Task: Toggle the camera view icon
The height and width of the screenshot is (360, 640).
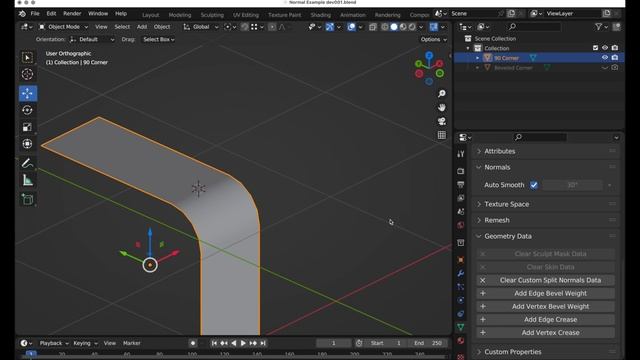Action: coord(442,121)
